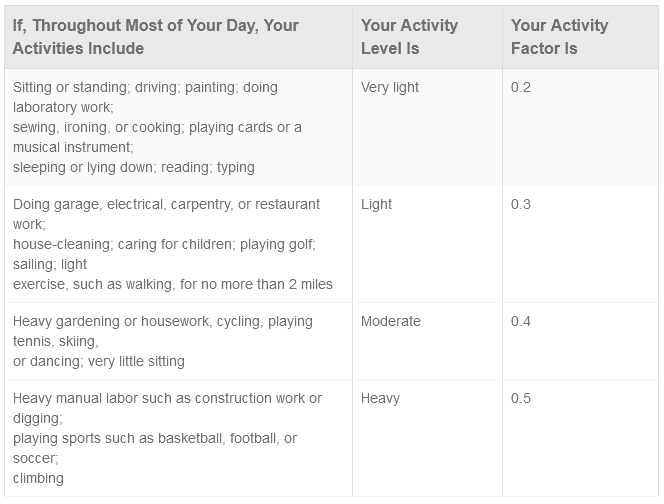Click the 0.2 activity factor value
Screen dimensions: 664x504
[521, 87]
